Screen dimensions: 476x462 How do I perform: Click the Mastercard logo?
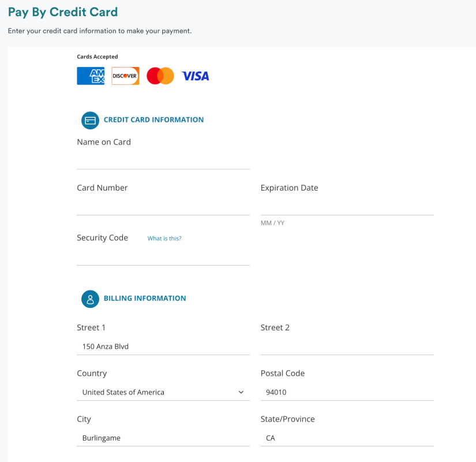(x=160, y=76)
